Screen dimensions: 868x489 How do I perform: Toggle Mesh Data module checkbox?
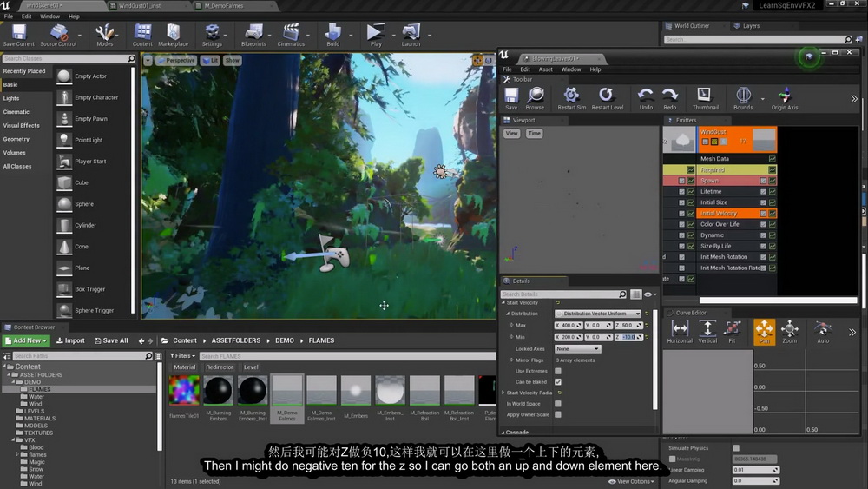point(773,159)
